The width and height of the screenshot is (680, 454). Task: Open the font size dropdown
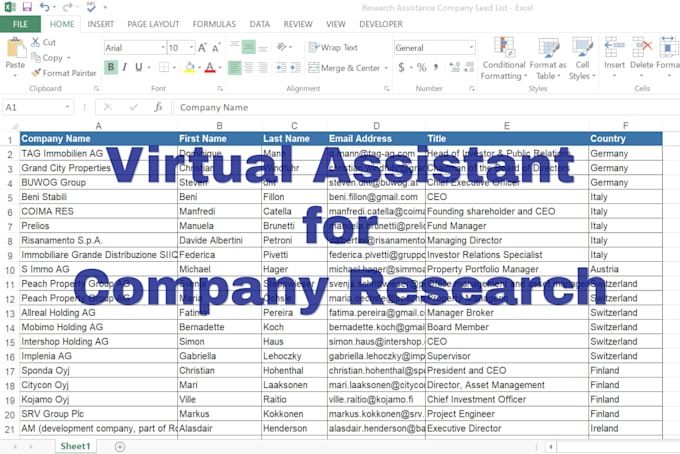click(191, 47)
